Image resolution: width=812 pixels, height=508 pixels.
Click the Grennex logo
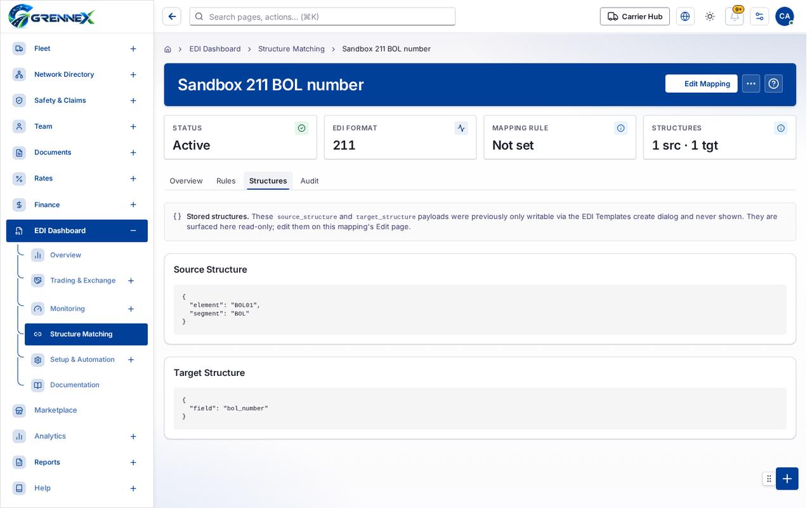(51, 16)
